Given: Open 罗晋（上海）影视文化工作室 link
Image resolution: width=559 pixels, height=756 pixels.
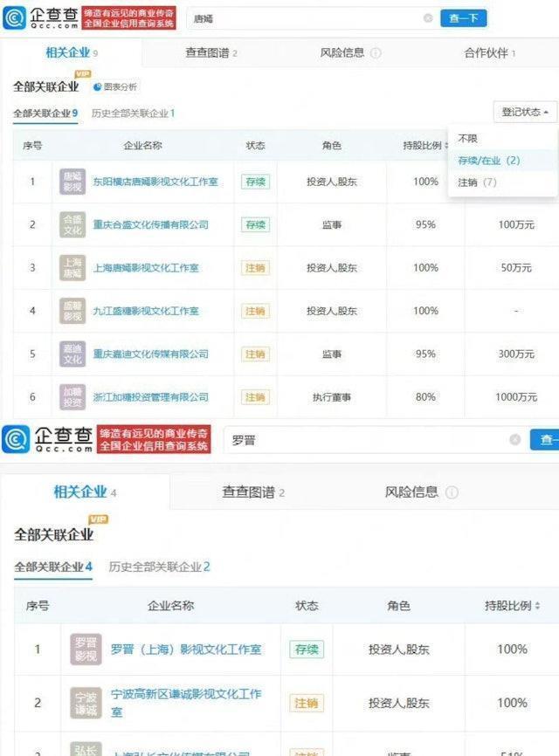Looking at the screenshot, I should (x=185, y=649).
